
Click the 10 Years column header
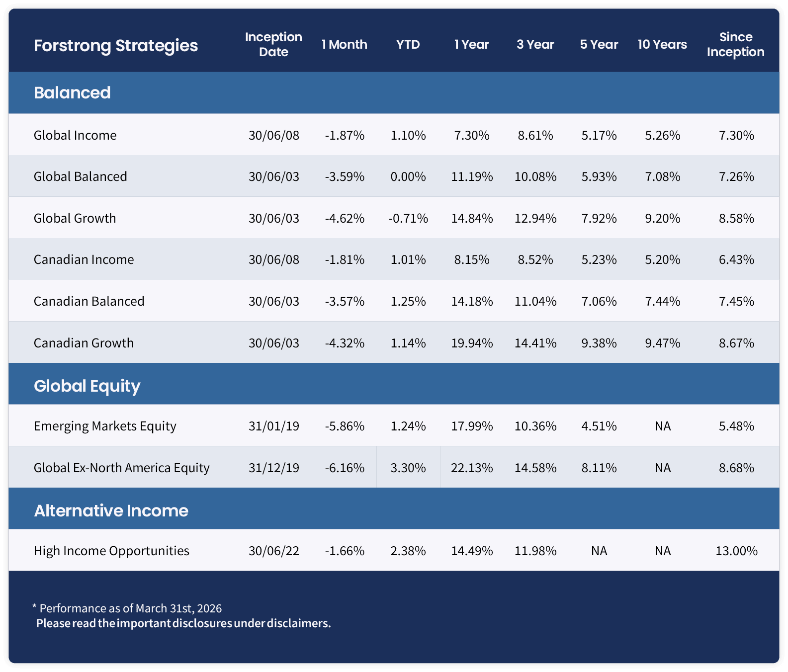[x=662, y=45]
